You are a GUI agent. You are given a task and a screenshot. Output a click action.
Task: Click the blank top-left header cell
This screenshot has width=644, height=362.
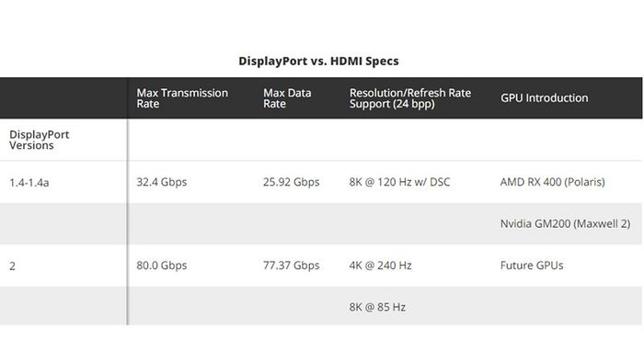pyautogui.click(x=63, y=98)
